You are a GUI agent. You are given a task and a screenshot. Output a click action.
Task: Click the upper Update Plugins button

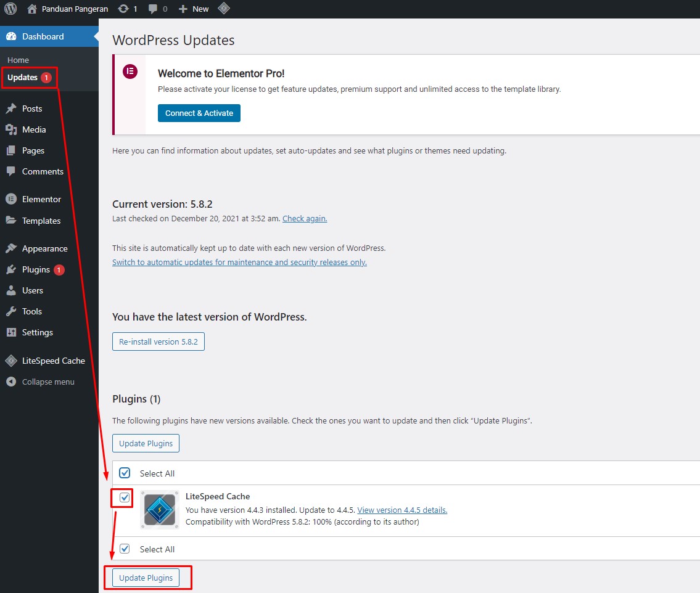[x=146, y=443]
